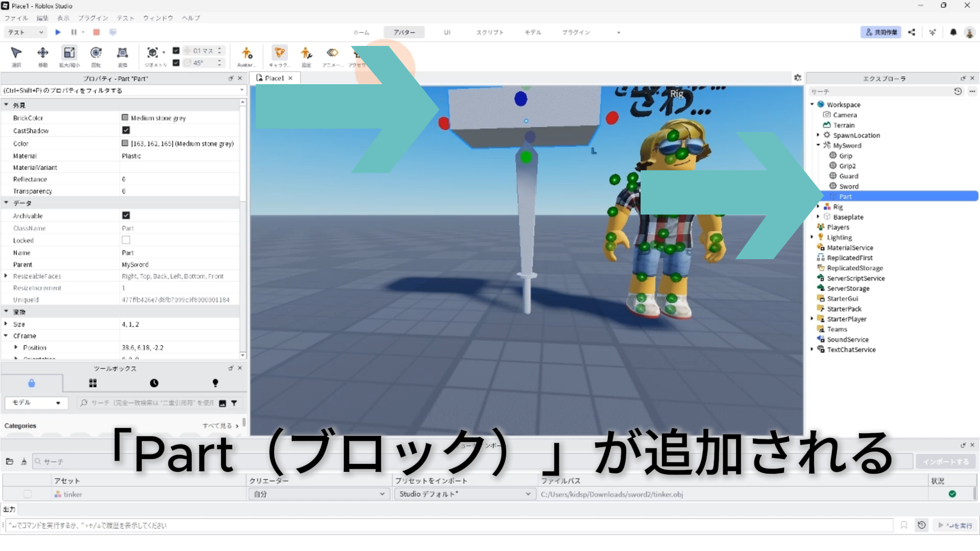Open the プラグイン menu in menu bar
This screenshot has height=551, width=980.
point(93,18)
